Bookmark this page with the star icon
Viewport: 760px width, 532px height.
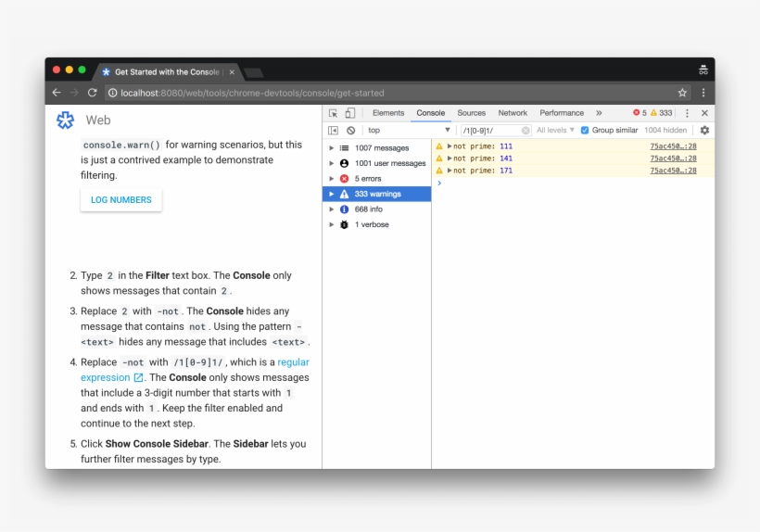click(683, 93)
